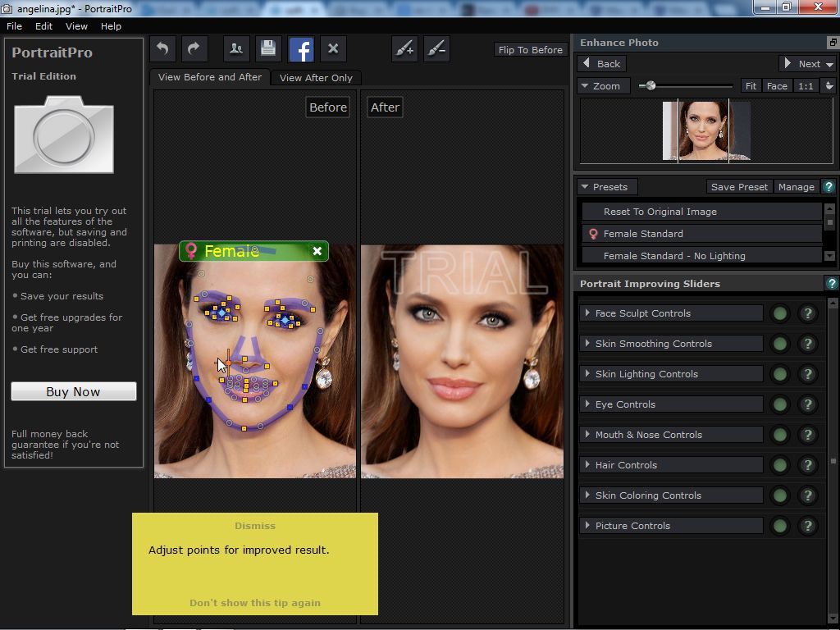Screen dimensions: 840x630
Task: Click the Flip To Before button
Action: (531, 50)
